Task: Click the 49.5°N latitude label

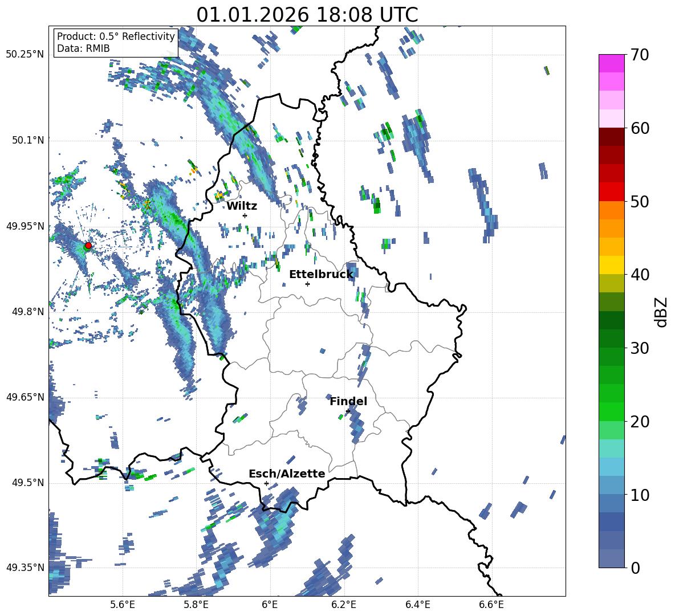Action: pos(28,483)
